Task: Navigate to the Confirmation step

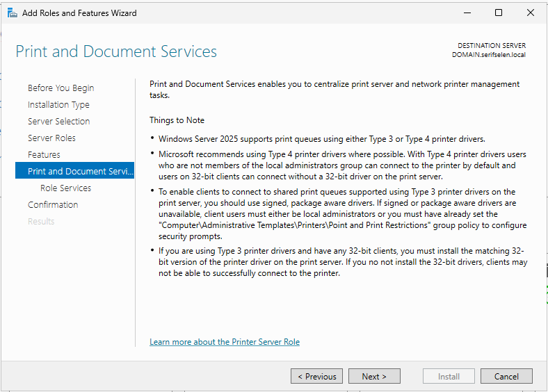Action: pos(53,205)
